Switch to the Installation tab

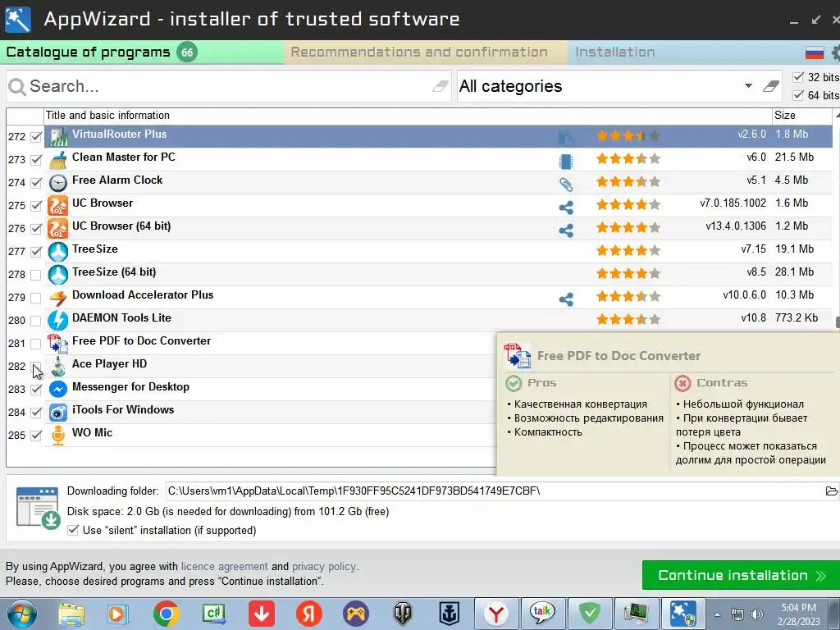tap(615, 52)
